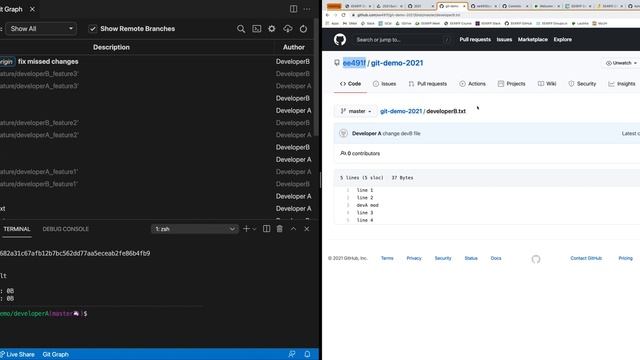Click the browser address bar
Viewport: 640px width, 360px height.
point(490,15)
